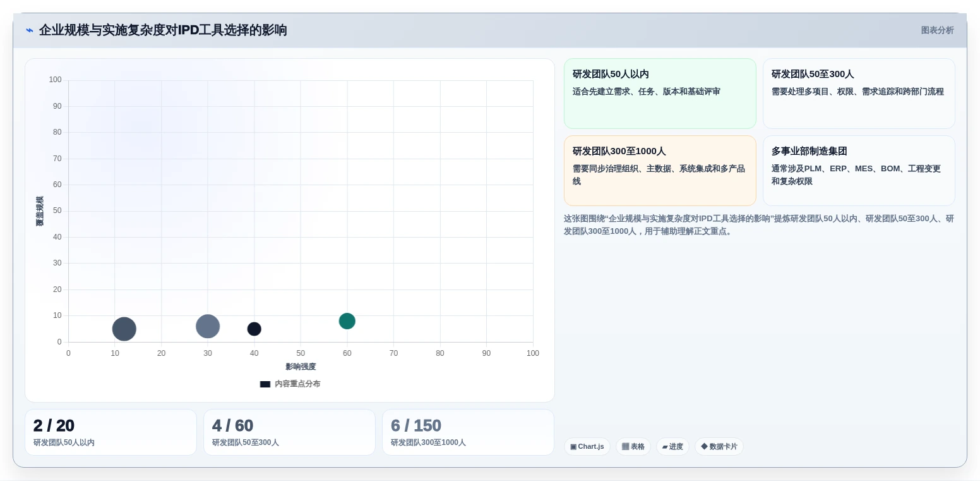
Task: Click the 4 / 60 stat card
Action: coord(289,432)
